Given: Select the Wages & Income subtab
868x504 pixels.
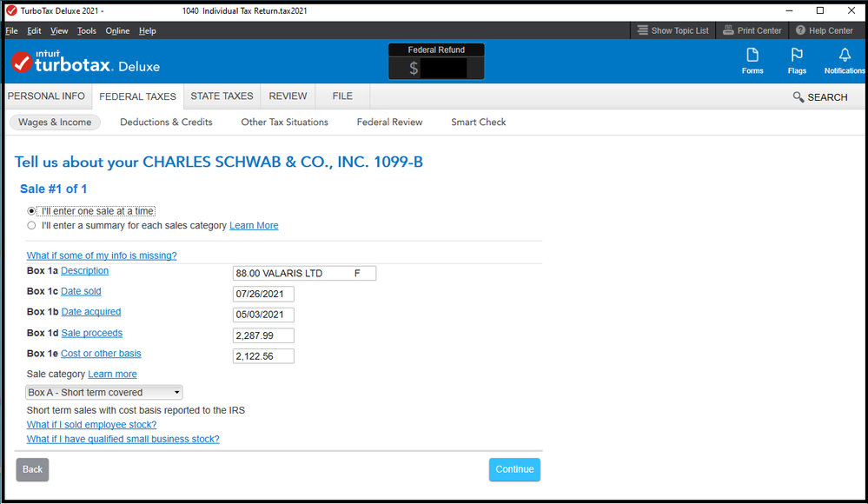Looking at the screenshot, I should click(x=55, y=123).
